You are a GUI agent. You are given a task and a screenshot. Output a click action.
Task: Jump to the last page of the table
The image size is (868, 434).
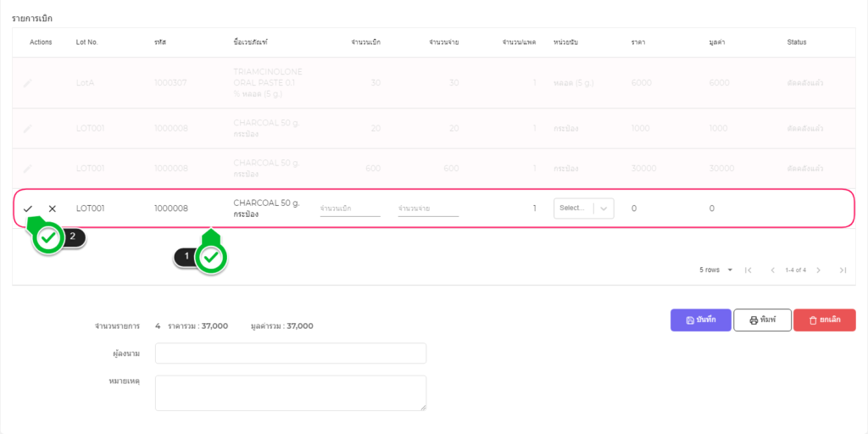(843, 270)
